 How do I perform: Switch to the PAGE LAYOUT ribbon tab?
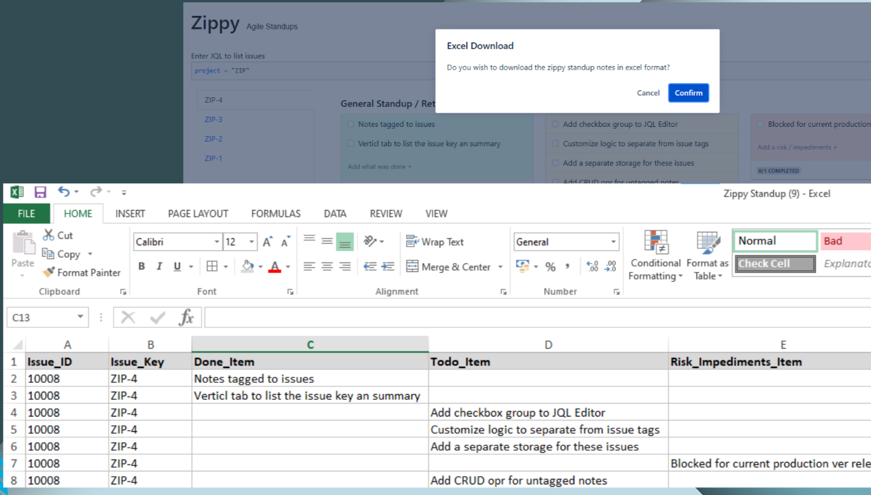point(198,213)
